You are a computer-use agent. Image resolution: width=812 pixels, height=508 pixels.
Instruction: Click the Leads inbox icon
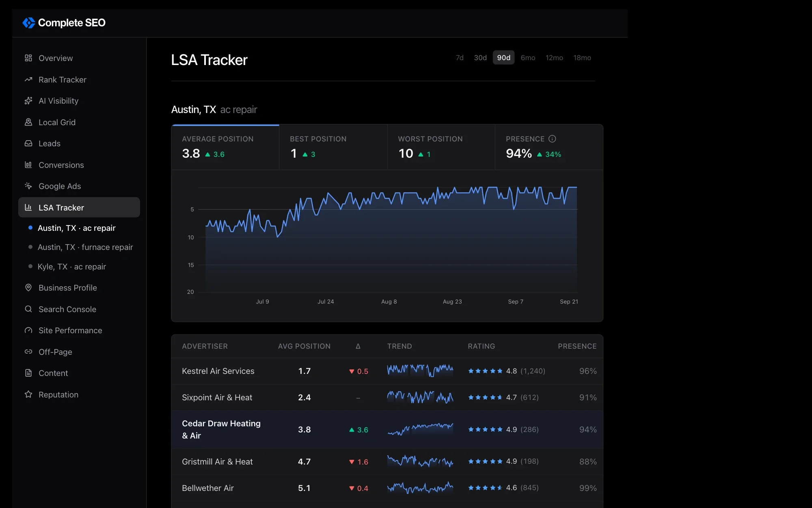pos(28,143)
